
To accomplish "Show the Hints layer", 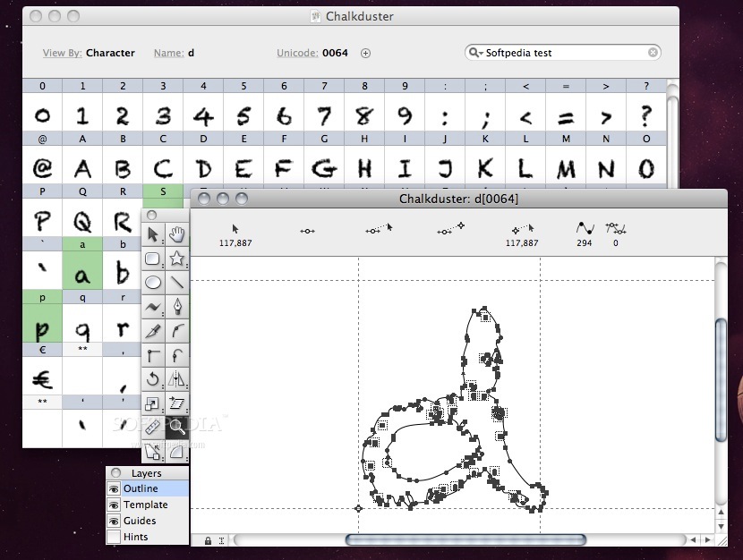I will tap(114, 537).
